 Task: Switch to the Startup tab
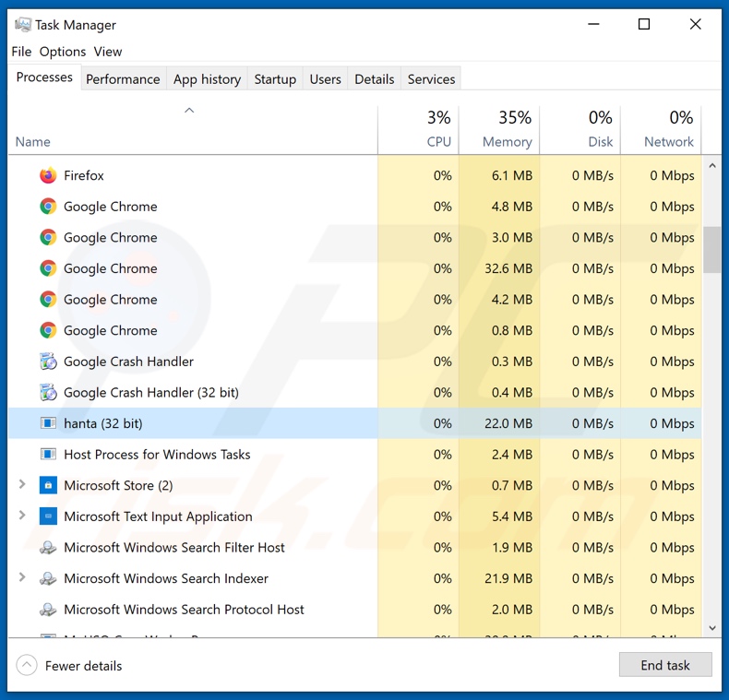click(x=275, y=79)
